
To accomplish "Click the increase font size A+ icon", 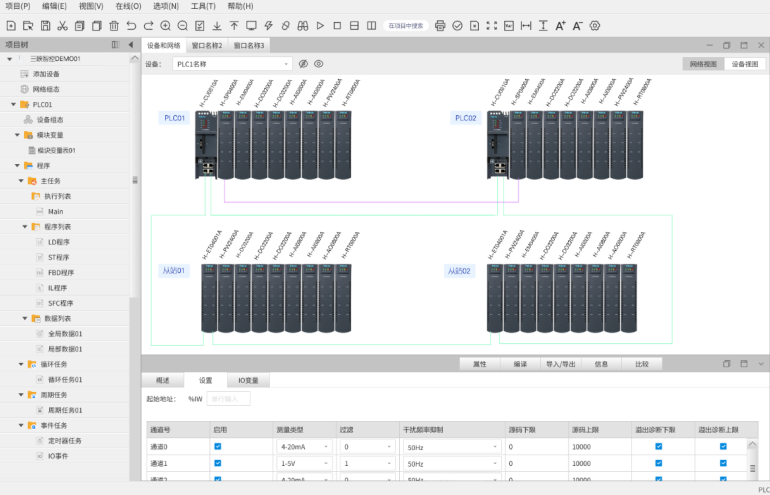I will [x=560, y=25].
